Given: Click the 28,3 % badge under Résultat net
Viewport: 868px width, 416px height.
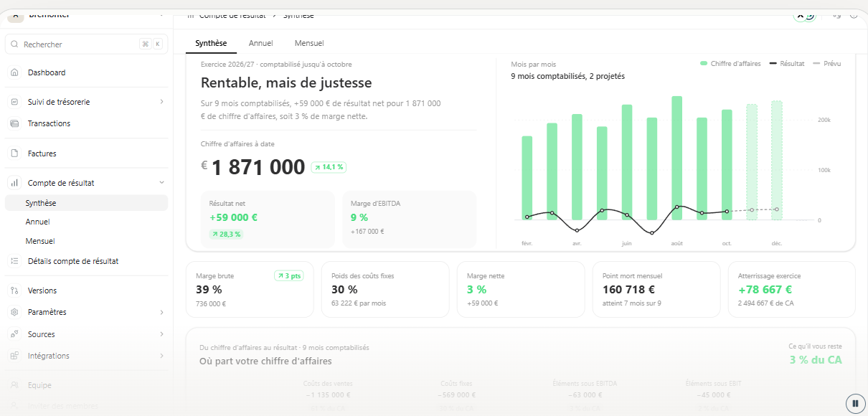Looking at the screenshot, I should (226, 234).
